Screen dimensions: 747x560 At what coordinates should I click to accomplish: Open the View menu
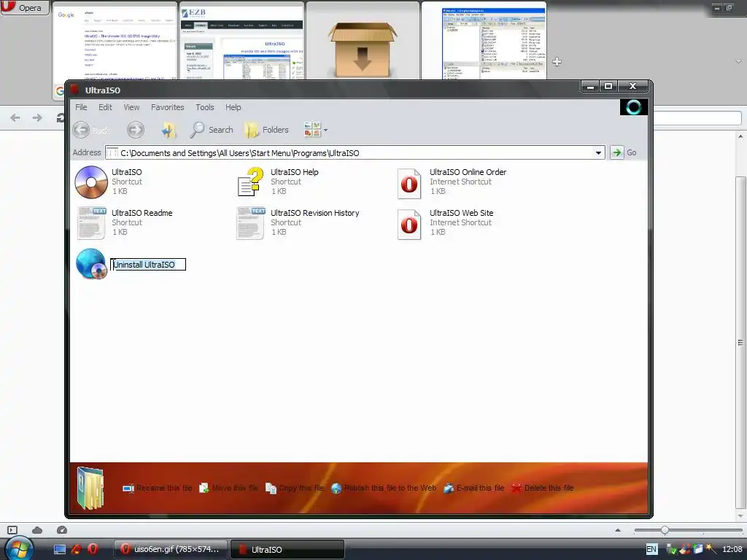[131, 107]
